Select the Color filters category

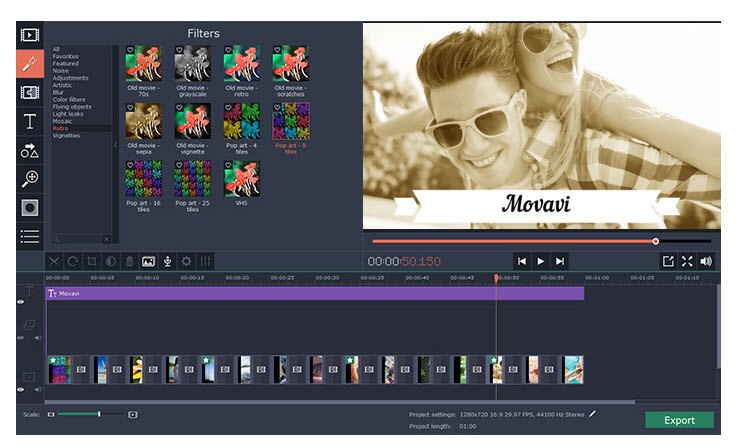[x=69, y=100]
